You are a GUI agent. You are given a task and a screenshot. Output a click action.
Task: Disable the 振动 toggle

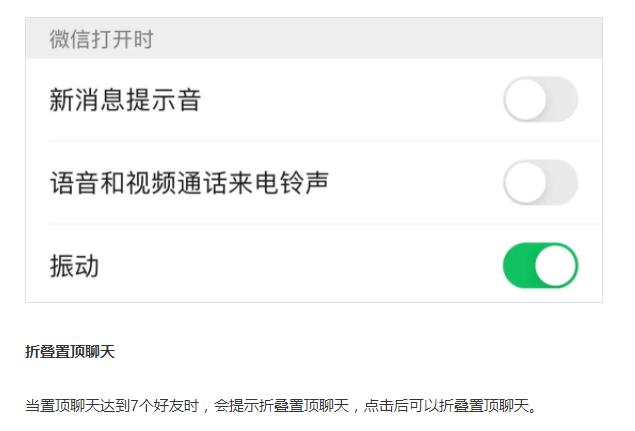click(x=540, y=266)
